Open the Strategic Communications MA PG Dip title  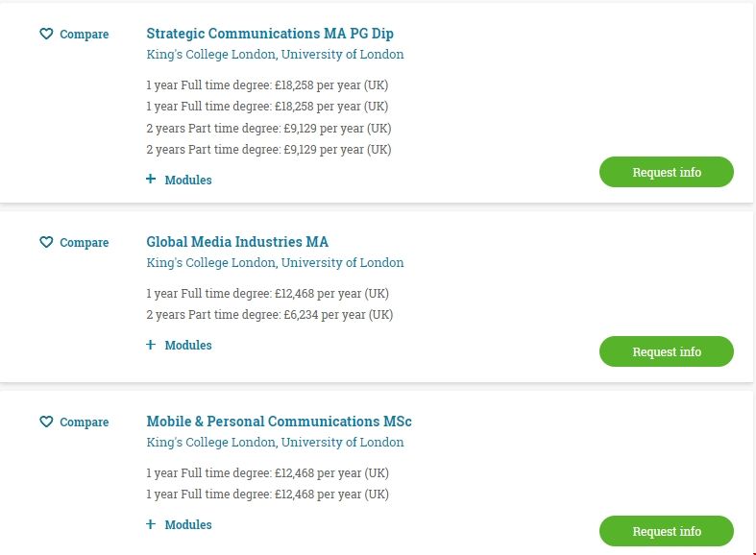click(x=270, y=34)
